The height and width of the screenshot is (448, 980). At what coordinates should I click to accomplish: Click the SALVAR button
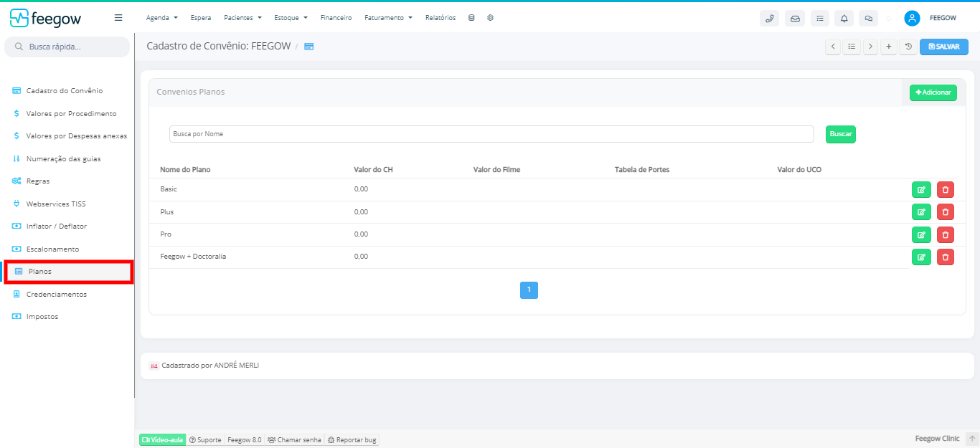click(943, 47)
